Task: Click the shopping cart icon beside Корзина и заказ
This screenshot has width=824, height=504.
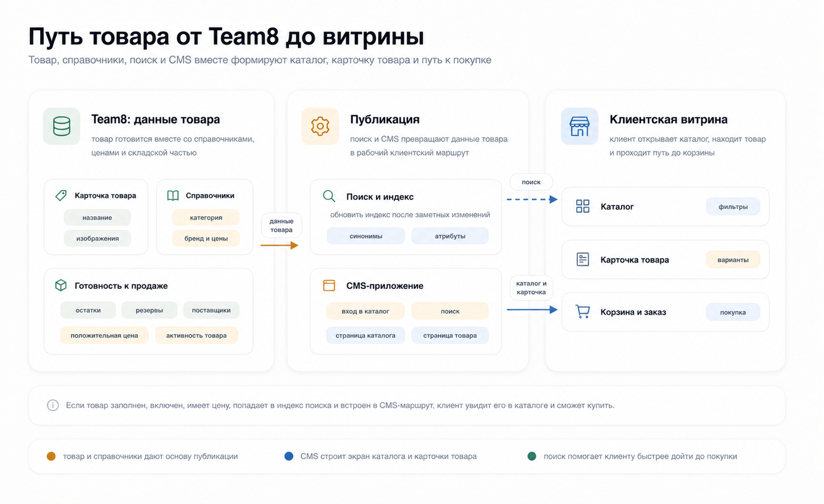Action: (583, 312)
